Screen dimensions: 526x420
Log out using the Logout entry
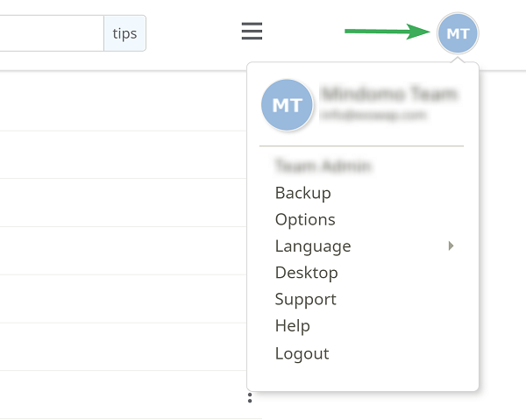point(302,352)
